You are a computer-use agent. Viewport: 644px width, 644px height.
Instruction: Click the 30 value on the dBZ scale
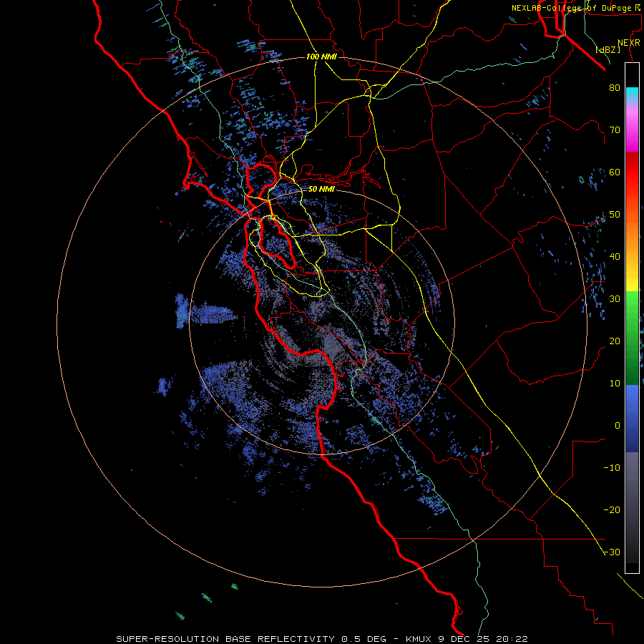pyautogui.click(x=615, y=299)
